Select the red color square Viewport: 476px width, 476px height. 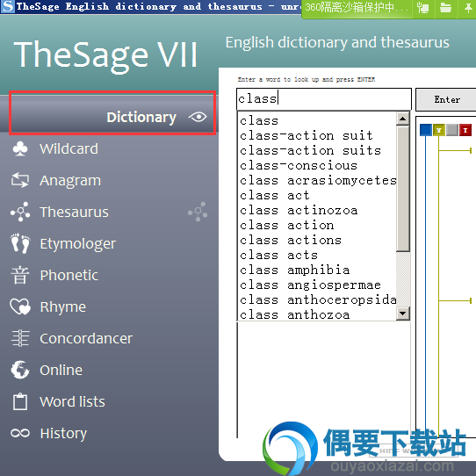[x=465, y=130]
